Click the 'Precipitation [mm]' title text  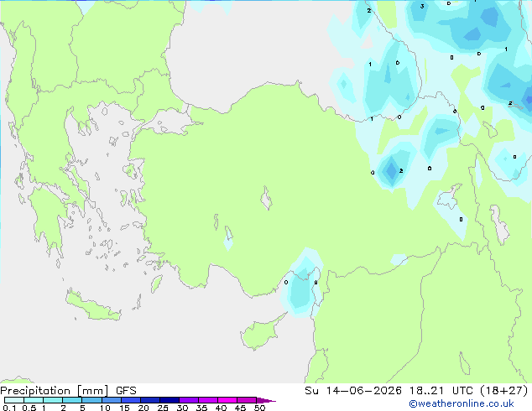point(55,391)
